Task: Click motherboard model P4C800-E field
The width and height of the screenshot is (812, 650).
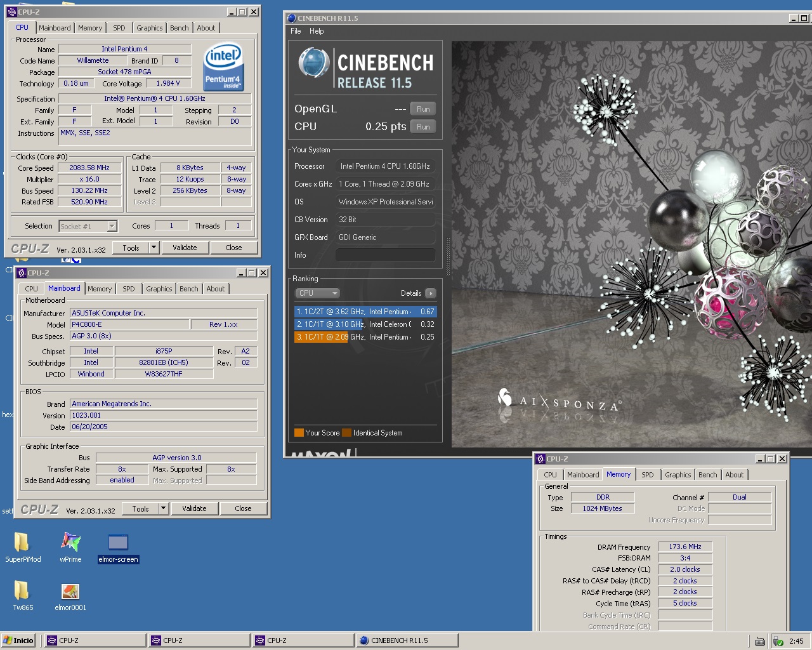Action: pyautogui.click(x=129, y=324)
